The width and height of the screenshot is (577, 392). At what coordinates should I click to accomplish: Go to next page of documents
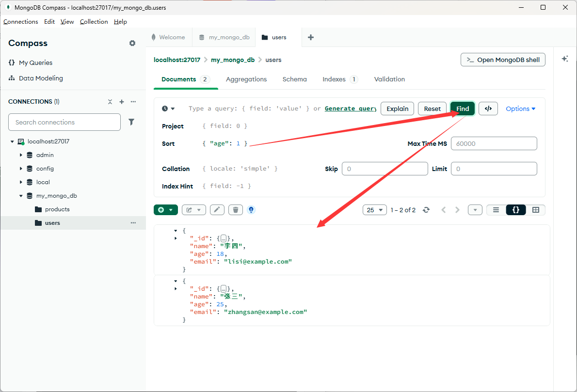click(x=457, y=210)
